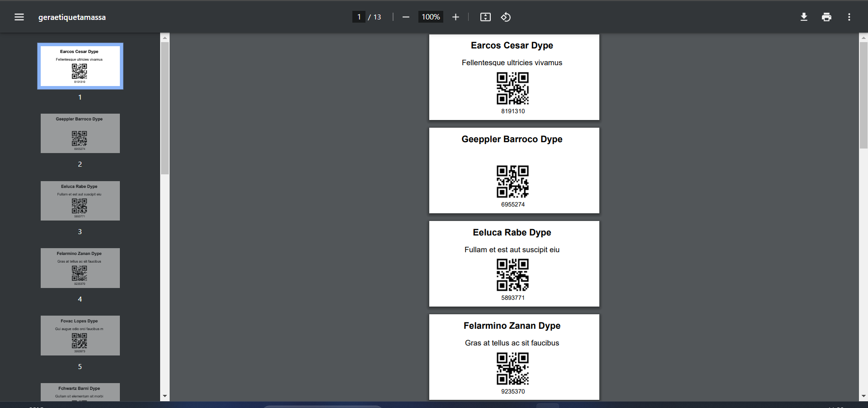Click the geraetiquetamassa document title
This screenshot has width=868, height=408.
pos(72,17)
